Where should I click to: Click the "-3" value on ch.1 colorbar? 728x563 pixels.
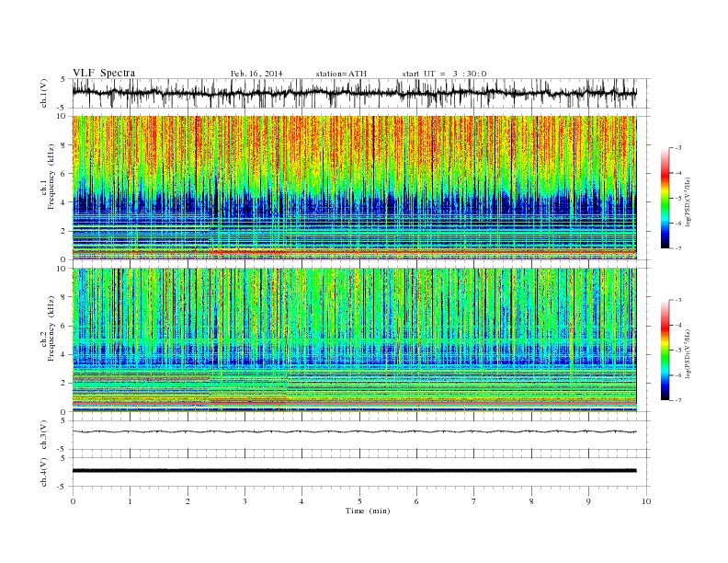click(x=678, y=148)
